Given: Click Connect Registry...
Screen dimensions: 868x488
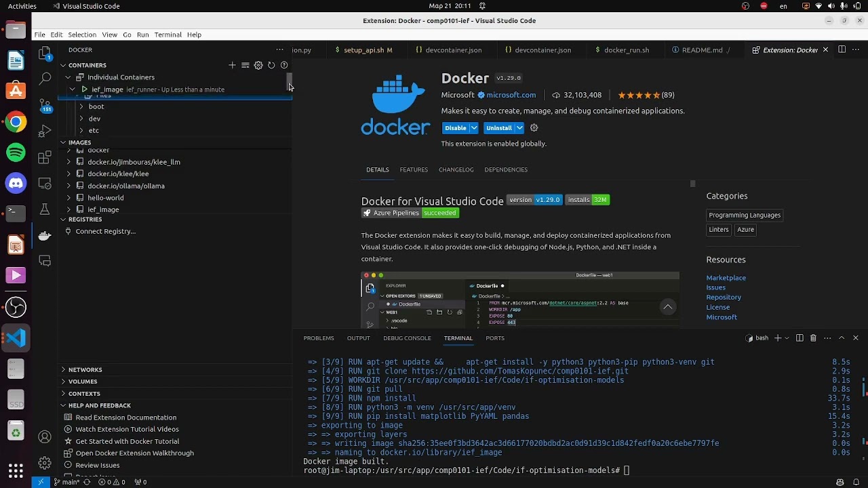Looking at the screenshot, I should (x=106, y=231).
